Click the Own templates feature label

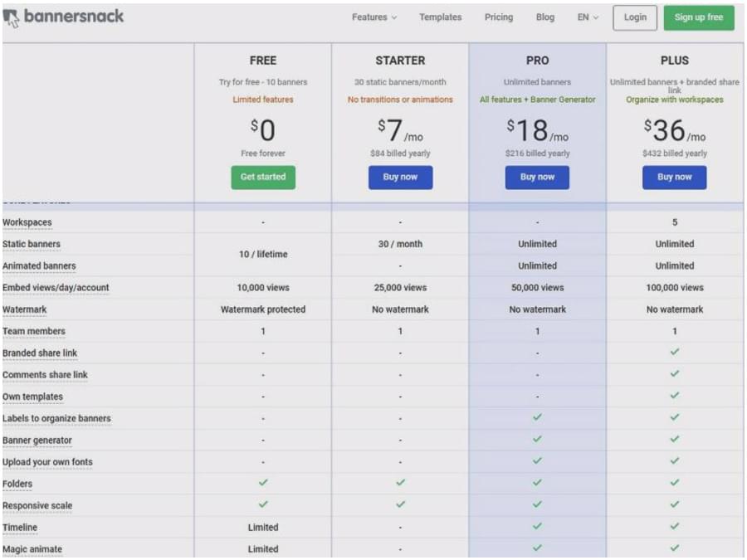point(32,397)
